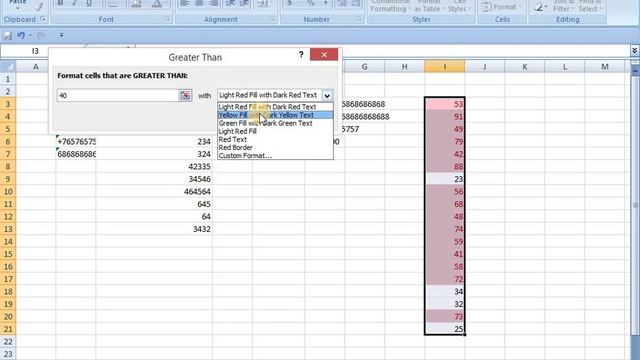Open the Font group dialog launcher

(x=167, y=19)
